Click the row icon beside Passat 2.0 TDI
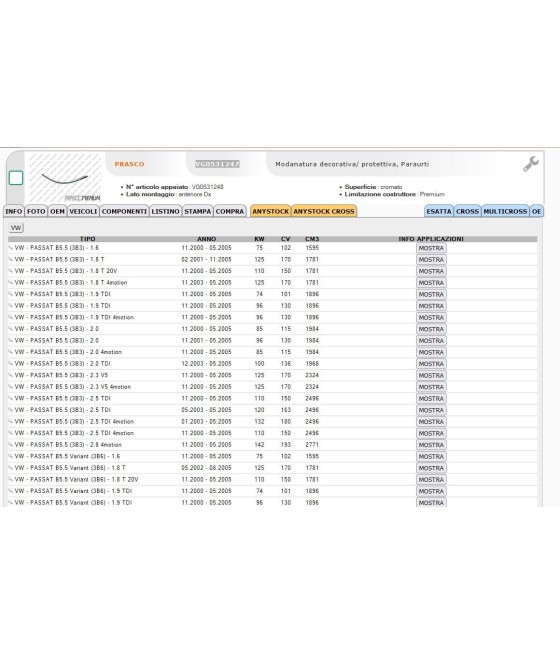This screenshot has width=560, height=655. point(10,363)
